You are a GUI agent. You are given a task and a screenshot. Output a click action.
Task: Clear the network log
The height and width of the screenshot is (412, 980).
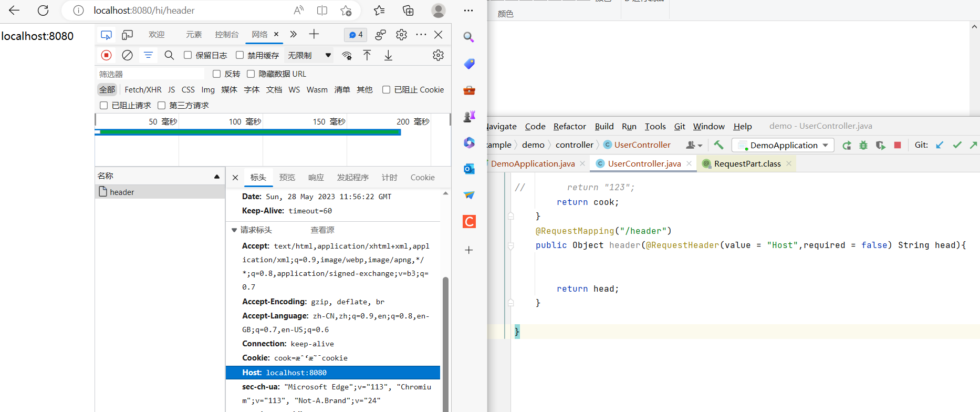(127, 55)
